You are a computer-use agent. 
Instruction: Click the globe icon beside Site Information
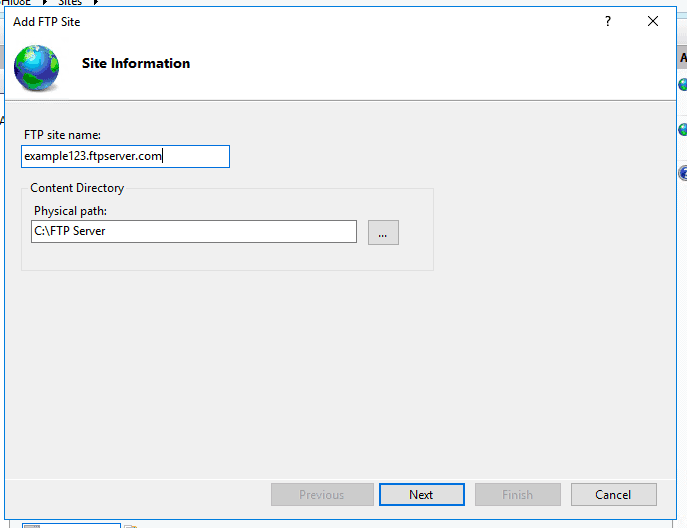(x=36, y=67)
